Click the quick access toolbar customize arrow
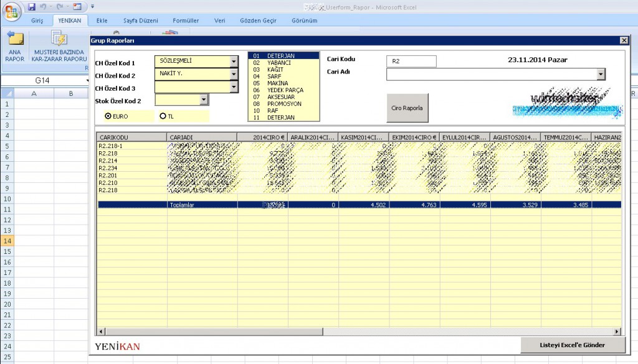Viewport: 638px width, 364px height. click(x=92, y=7)
